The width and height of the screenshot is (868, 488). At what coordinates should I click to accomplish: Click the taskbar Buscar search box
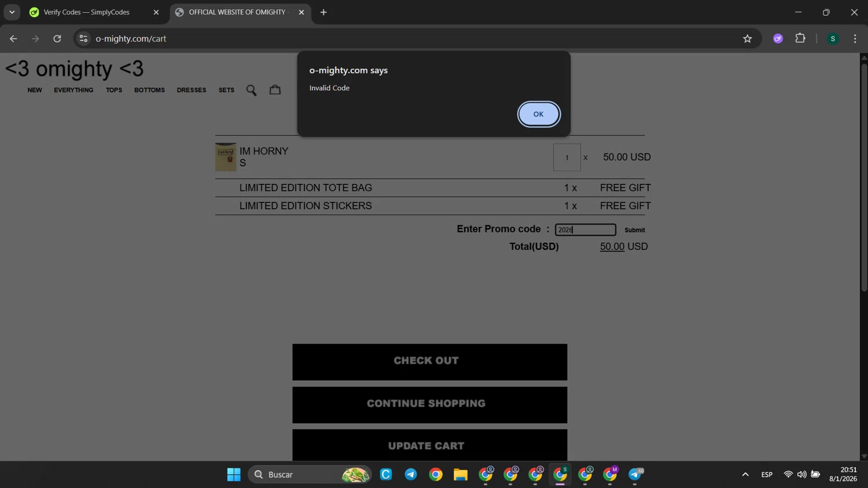(x=310, y=475)
